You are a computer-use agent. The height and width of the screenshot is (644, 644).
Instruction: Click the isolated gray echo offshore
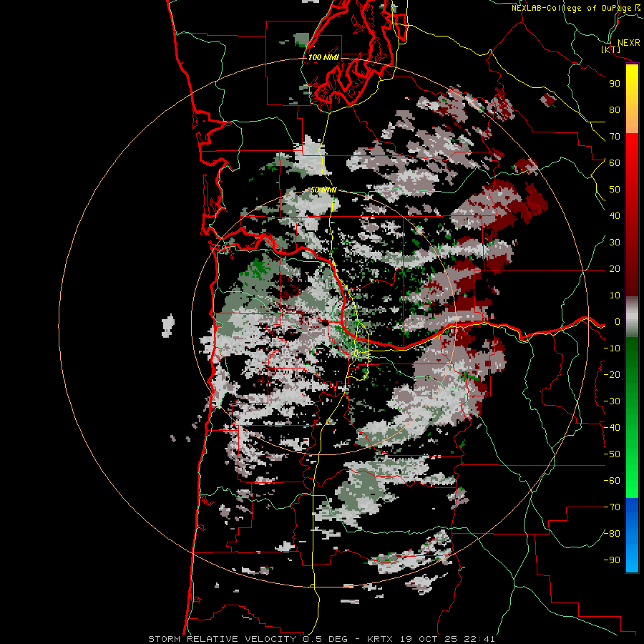coord(167,326)
